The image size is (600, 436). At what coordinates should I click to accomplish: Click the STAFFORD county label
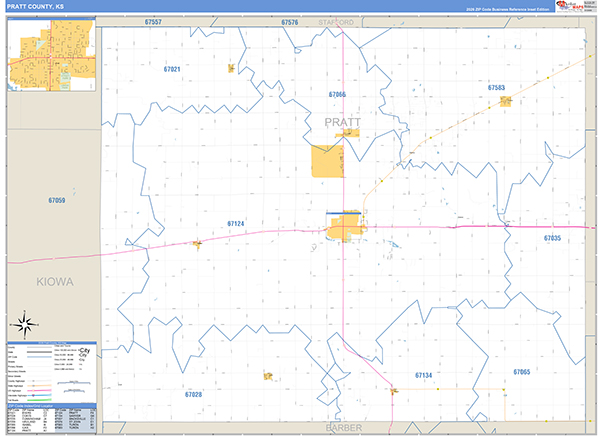pos(336,23)
